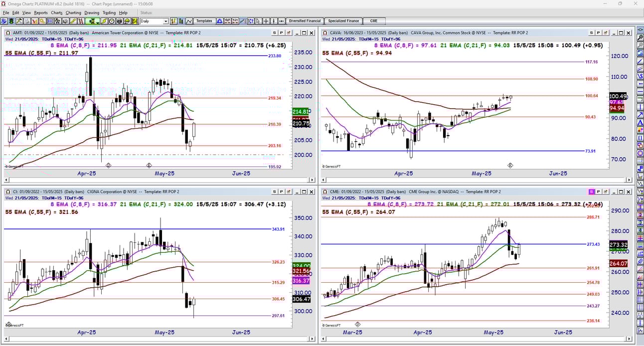Click AMT chart horizontal scrollbar left arrow
644x346 pixels.
[x=6, y=180]
